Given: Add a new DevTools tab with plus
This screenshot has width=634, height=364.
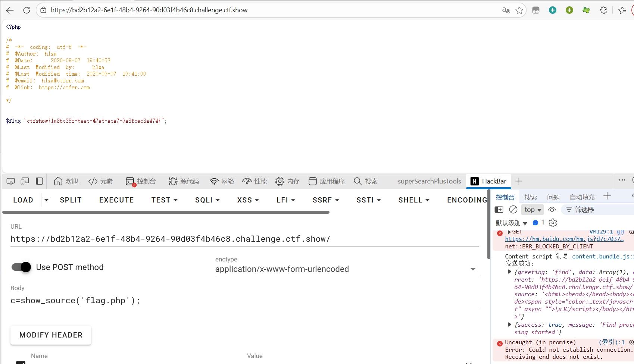Looking at the screenshot, I should (519, 181).
